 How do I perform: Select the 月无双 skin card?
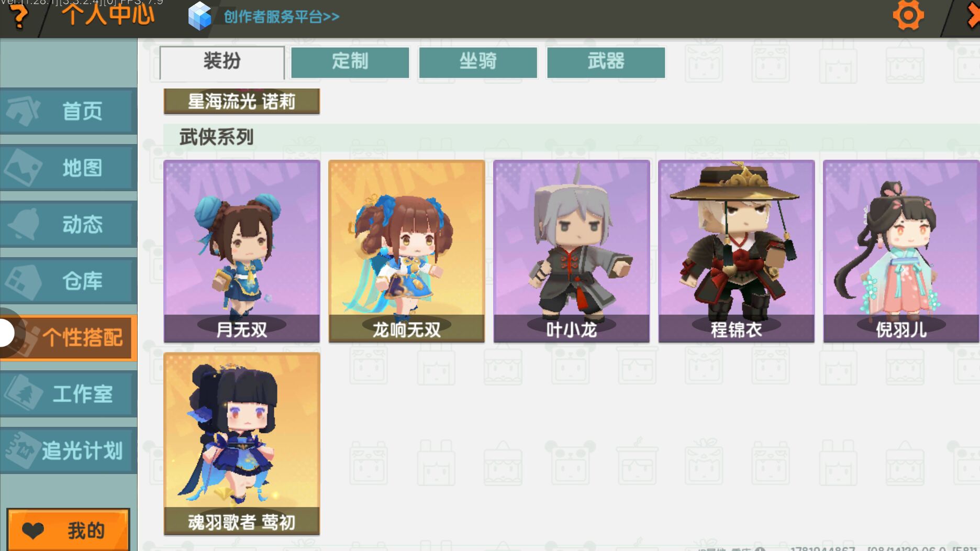(x=242, y=251)
